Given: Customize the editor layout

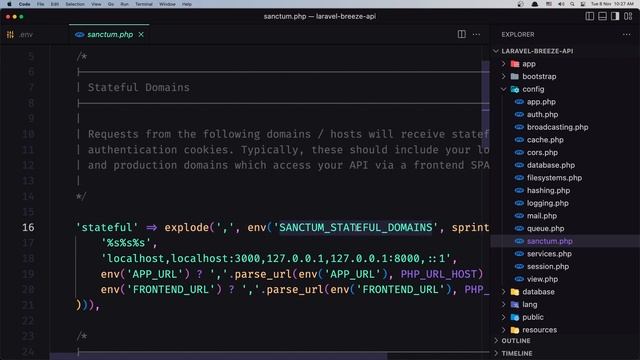Looking at the screenshot, I should (x=628, y=16).
